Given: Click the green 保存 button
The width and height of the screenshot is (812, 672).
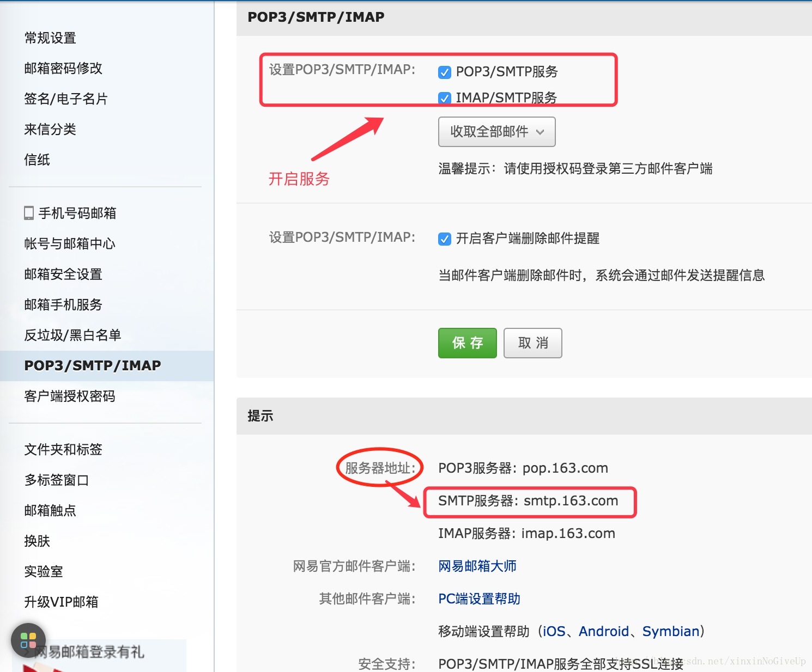Looking at the screenshot, I should [468, 343].
